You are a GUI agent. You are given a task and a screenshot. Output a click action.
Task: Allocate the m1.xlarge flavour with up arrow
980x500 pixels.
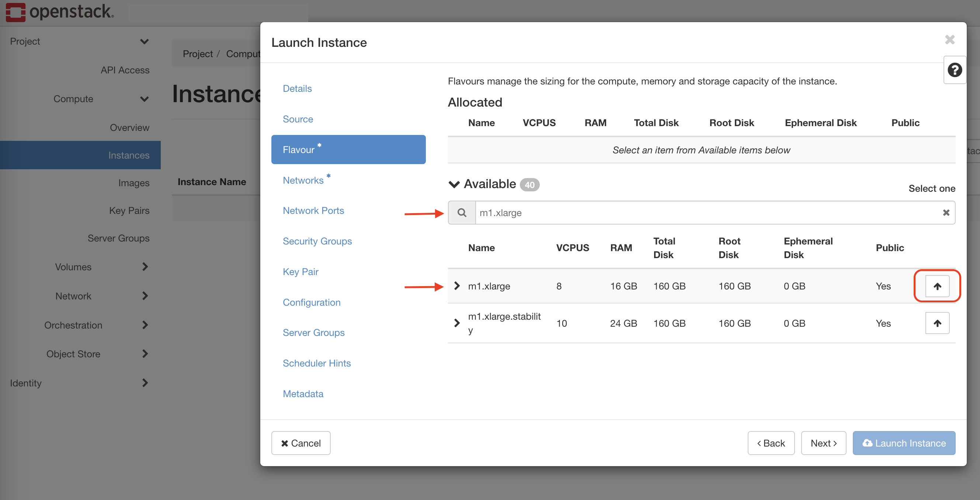click(x=937, y=286)
